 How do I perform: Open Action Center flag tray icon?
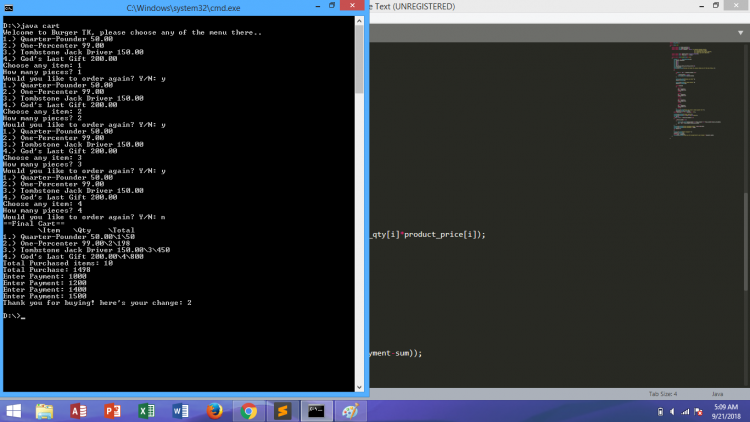tap(698, 411)
